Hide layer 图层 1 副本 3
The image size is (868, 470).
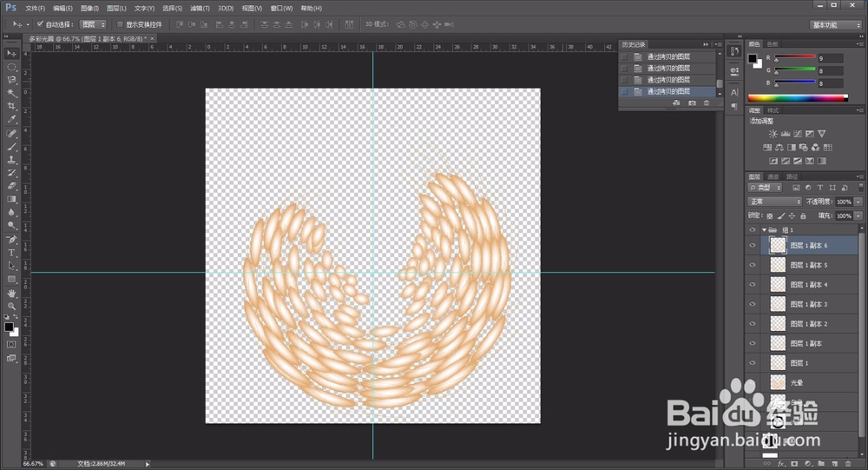click(x=753, y=304)
